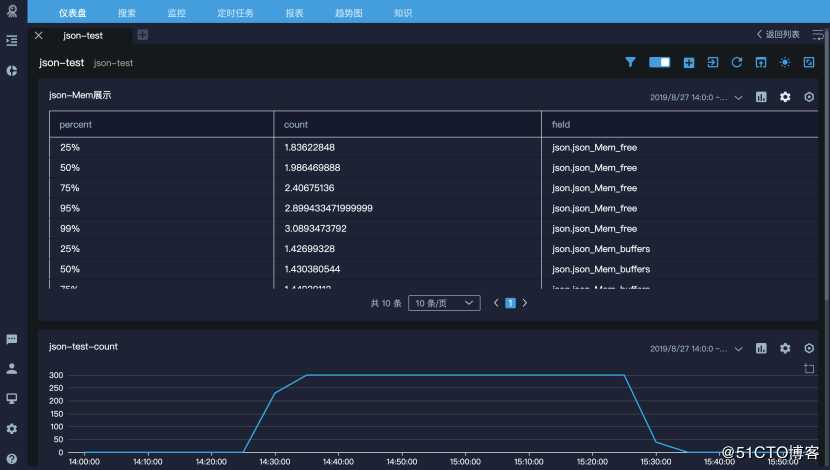Click the 75% row's json.json_Mem_free cell
The height and width of the screenshot is (470, 830).
[594, 188]
